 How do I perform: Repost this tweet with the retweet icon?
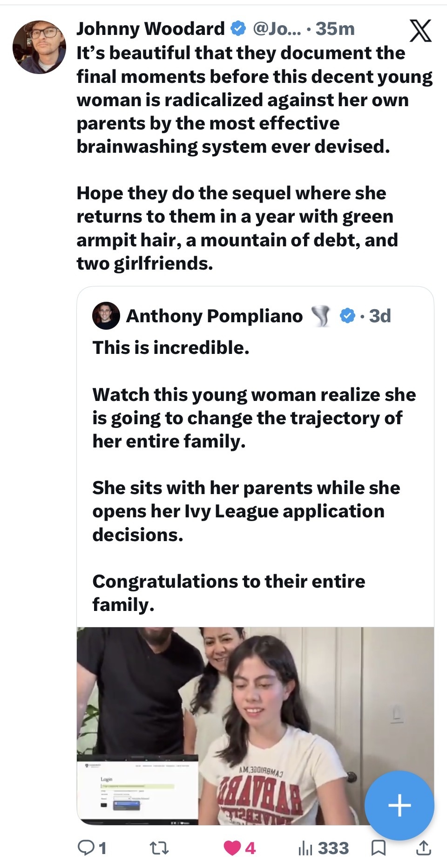[159, 848]
